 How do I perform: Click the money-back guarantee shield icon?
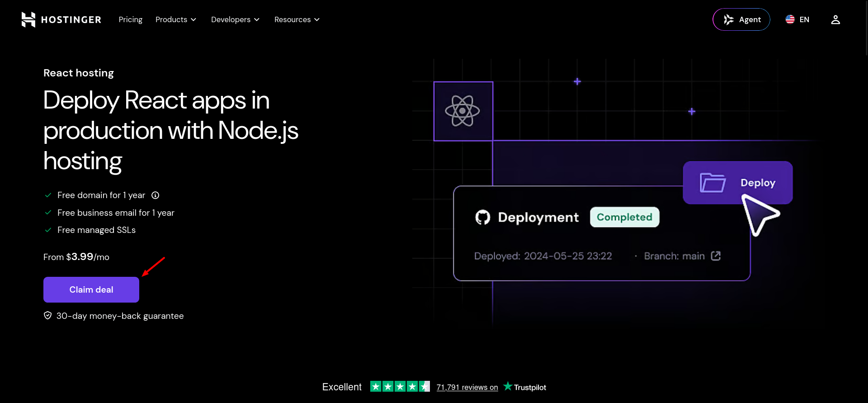pos(47,315)
